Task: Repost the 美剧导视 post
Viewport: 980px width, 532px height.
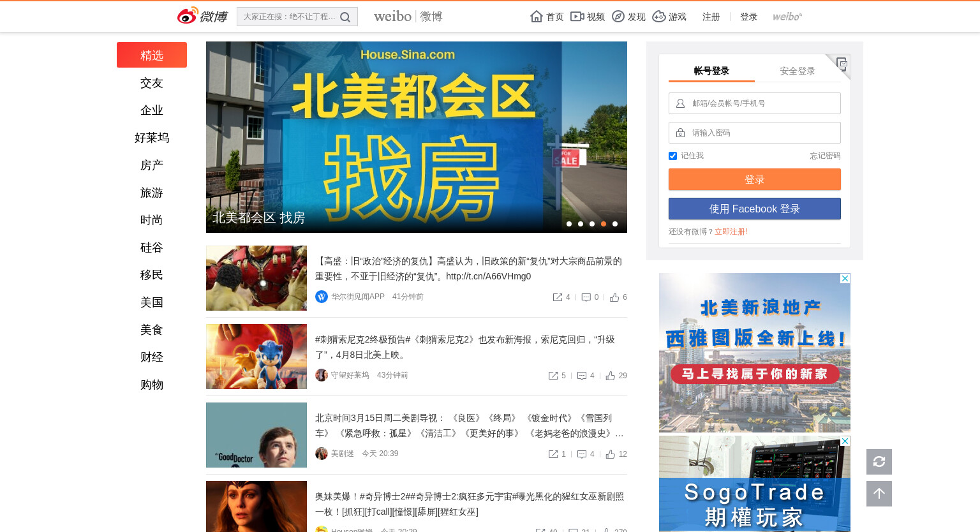Action: (x=553, y=454)
